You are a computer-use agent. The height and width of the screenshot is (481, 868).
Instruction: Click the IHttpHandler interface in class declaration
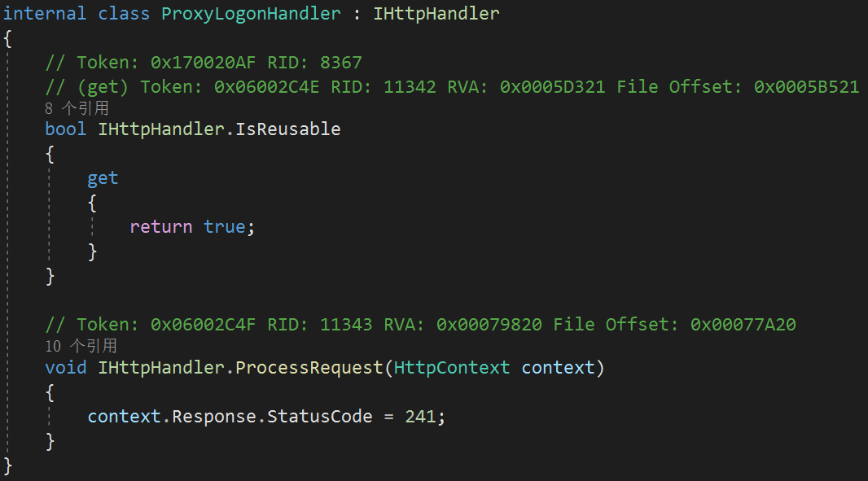pyautogui.click(x=436, y=13)
